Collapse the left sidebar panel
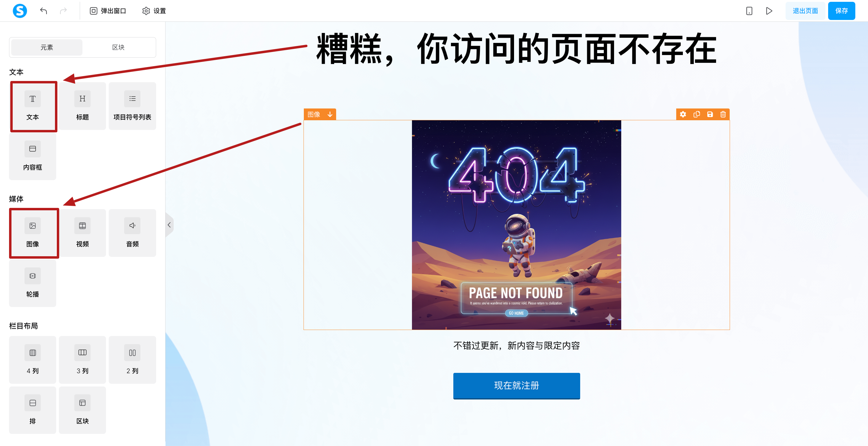The image size is (868, 446). click(169, 225)
